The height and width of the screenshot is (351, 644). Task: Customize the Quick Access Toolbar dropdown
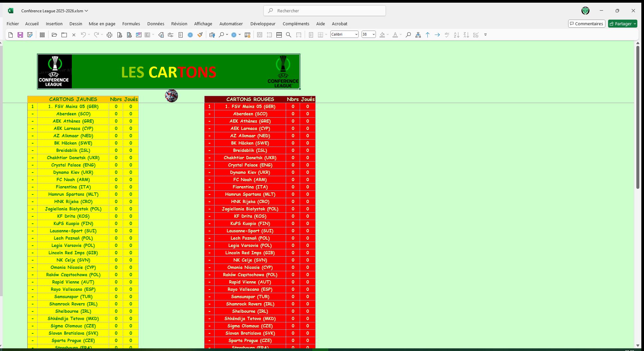point(485,35)
